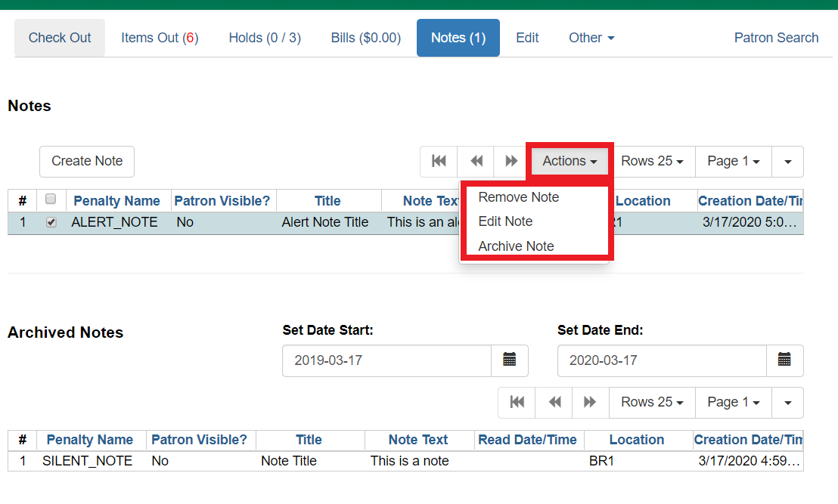This screenshot has height=504, width=838.
Task: Uncheck the ALERT_NOTE row checkbox
Action: (x=51, y=223)
